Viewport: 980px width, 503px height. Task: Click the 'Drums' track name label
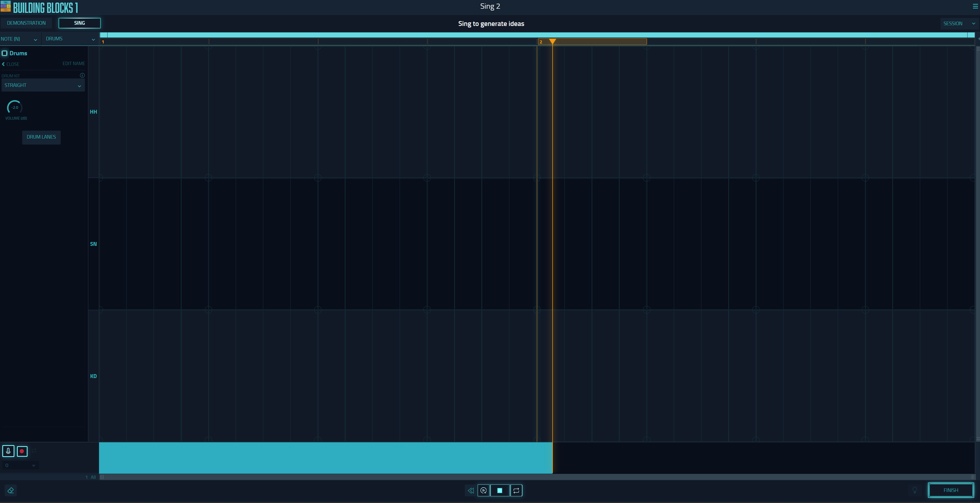pyautogui.click(x=18, y=53)
